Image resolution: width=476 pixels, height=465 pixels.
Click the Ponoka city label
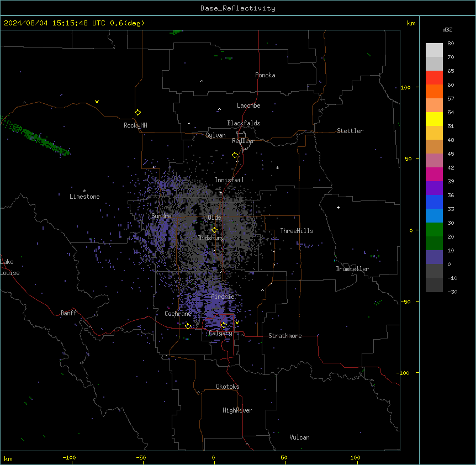pos(265,75)
